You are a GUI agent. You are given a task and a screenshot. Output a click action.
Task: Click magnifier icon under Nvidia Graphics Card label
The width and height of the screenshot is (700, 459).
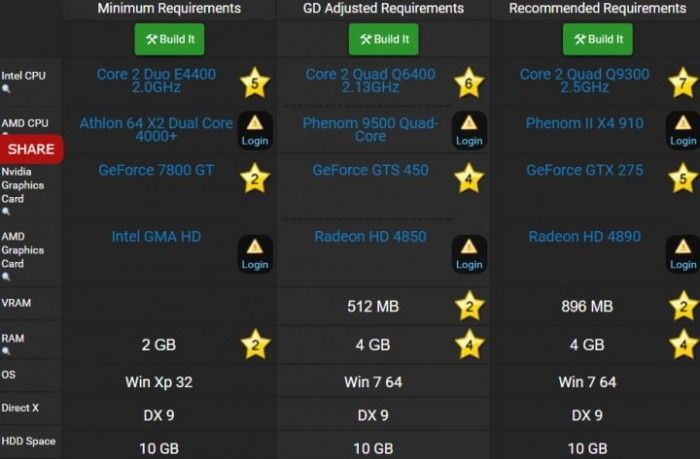6,211
